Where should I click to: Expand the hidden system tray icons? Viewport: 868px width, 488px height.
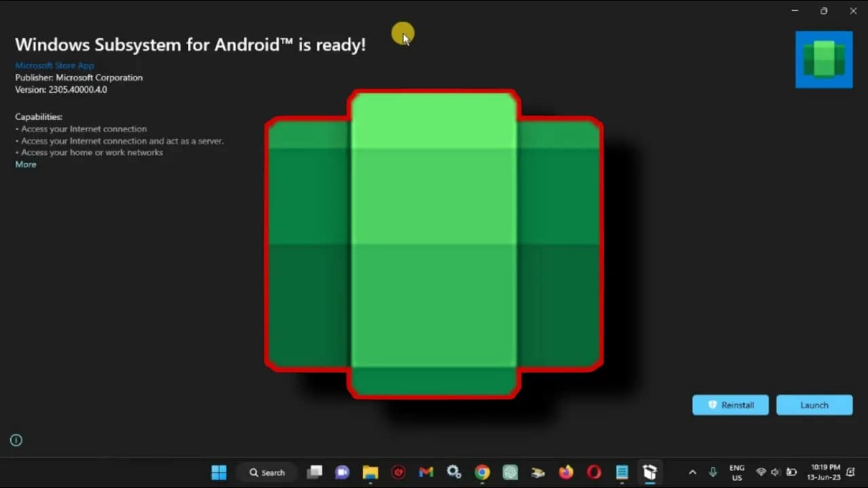pyautogui.click(x=692, y=472)
